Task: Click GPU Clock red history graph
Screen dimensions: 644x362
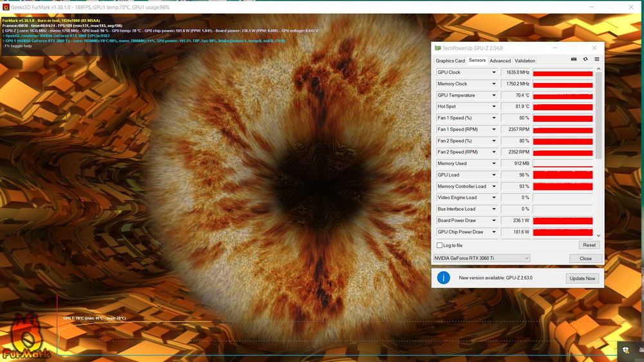Action: tap(563, 72)
